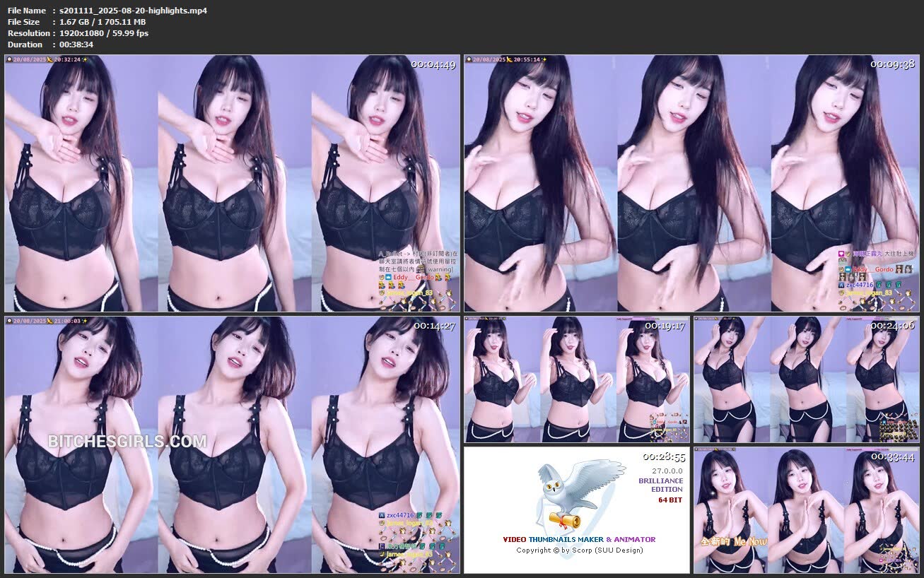Click the BRILLIANCE EDITION label
This screenshot has width=924, height=578.
[x=660, y=485]
